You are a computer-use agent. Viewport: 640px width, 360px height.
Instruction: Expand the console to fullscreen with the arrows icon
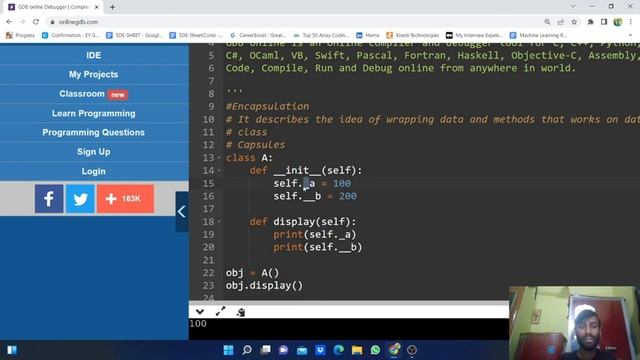click(x=220, y=312)
